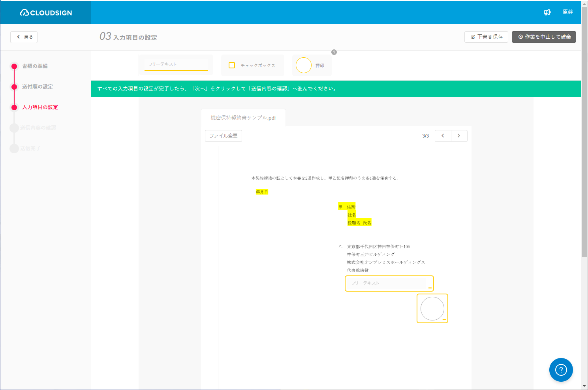Go back with the 戻る button
This screenshot has width=588, height=390.
point(24,37)
